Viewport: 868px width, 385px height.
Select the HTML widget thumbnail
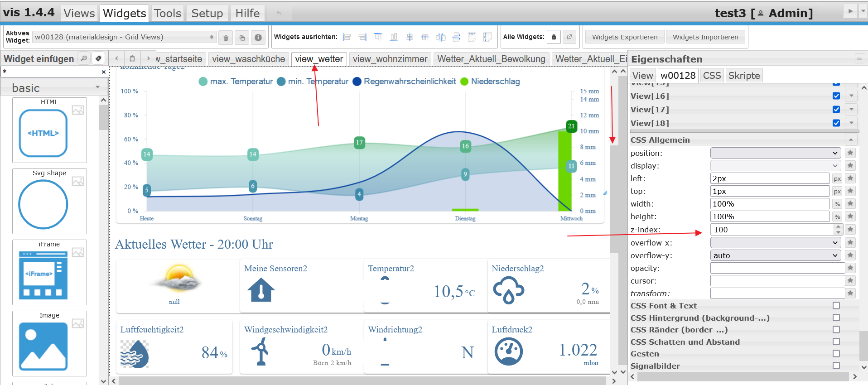point(49,130)
